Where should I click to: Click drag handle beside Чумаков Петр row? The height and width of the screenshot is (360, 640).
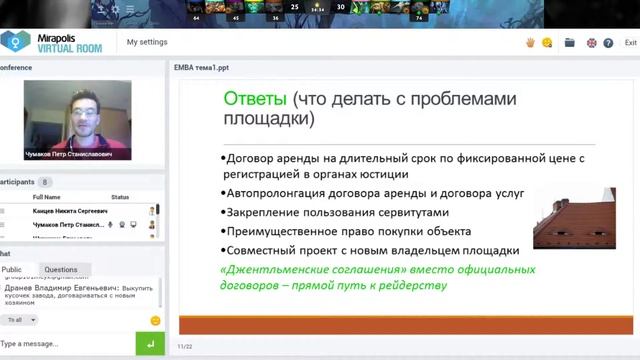[x=2, y=224]
